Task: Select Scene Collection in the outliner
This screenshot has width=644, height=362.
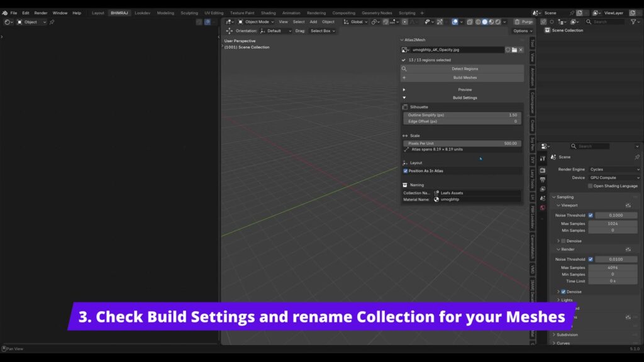Action: pyautogui.click(x=567, y=30)
